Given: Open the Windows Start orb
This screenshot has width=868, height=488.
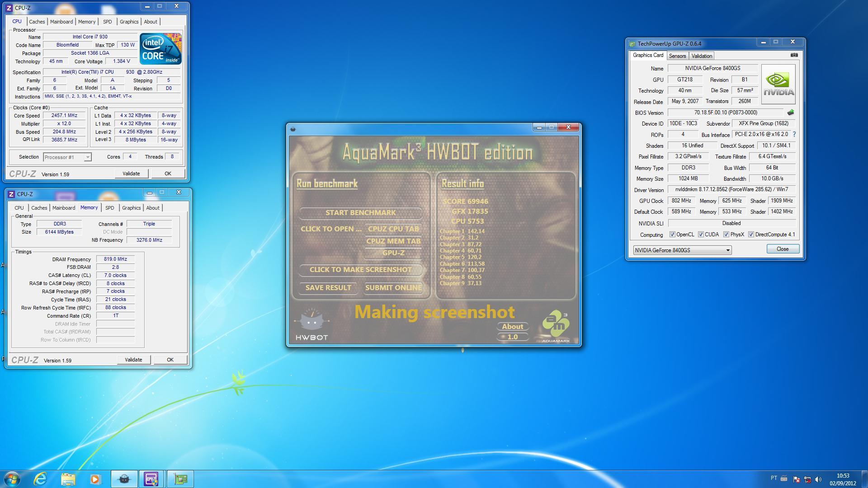Looking at the screenshot, I should [12, 479].
